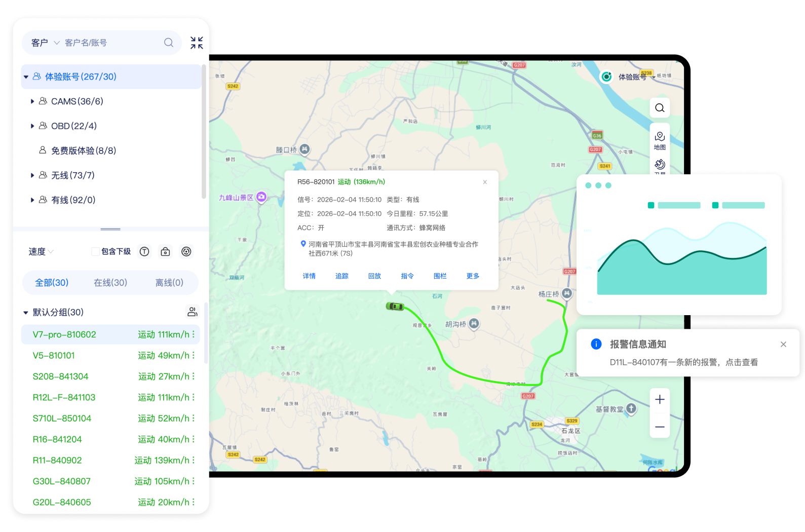Open group members icon beside 默认分组
The width and height of the screenshot is (805, 532).
[x=192, y=312]
